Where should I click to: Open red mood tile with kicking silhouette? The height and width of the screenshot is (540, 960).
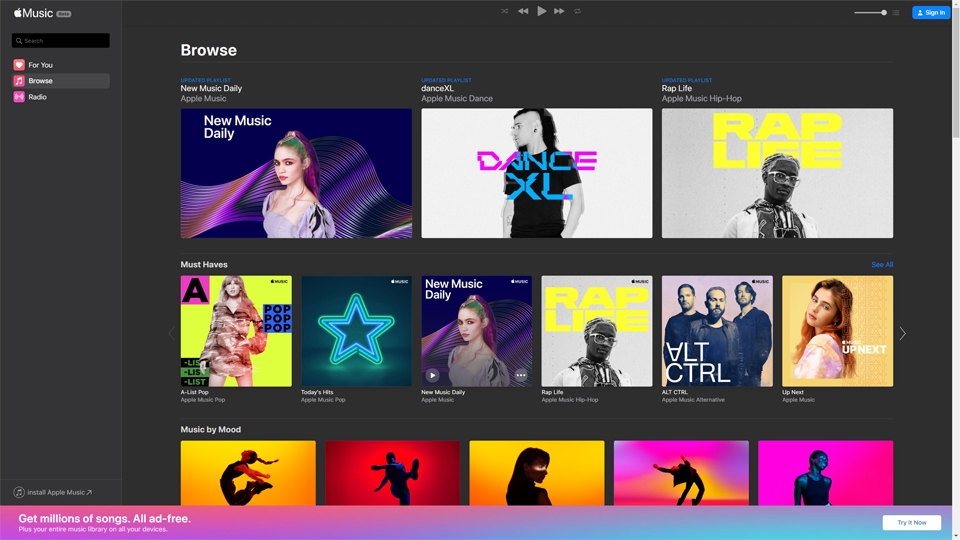[392, 473]
